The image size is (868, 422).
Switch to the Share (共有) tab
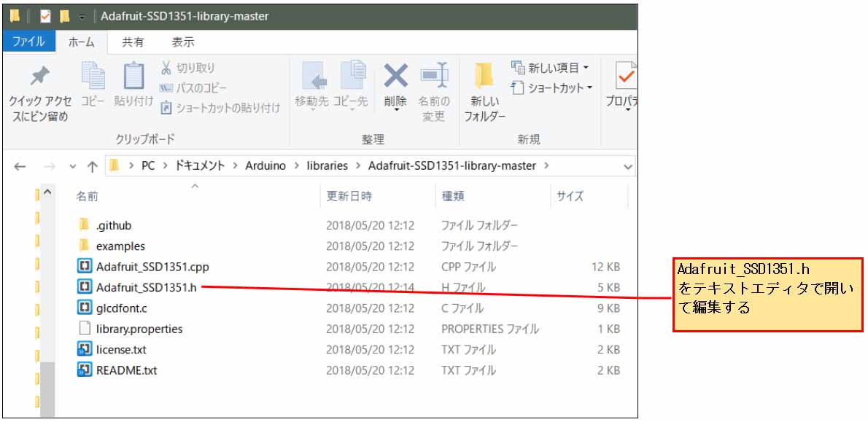[133, 42]
